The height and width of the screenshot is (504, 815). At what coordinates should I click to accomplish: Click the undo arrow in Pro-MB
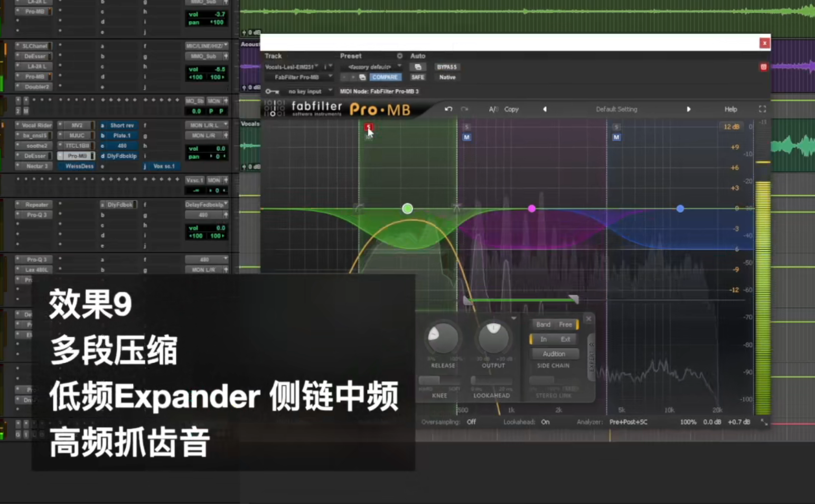tap(448, 109)
